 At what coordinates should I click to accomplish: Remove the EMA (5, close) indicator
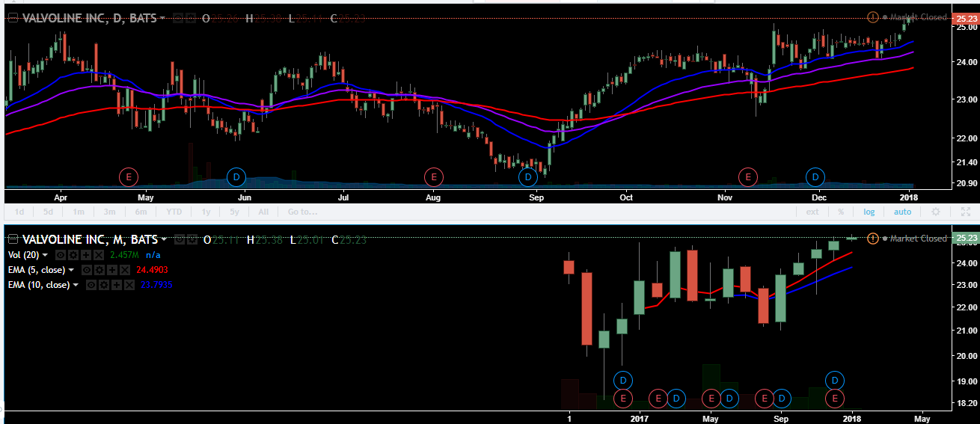[125, 270]
